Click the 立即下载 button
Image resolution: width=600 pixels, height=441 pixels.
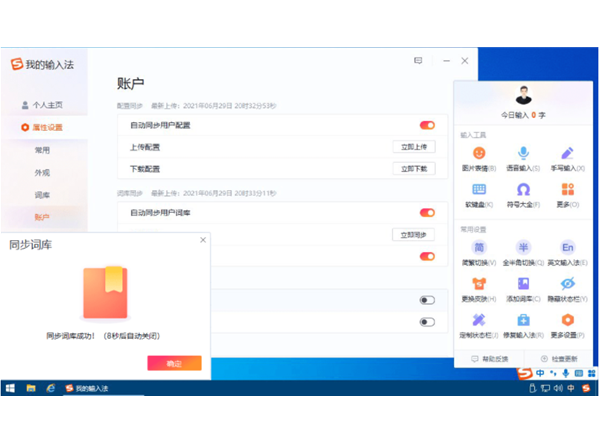point(414,168)
